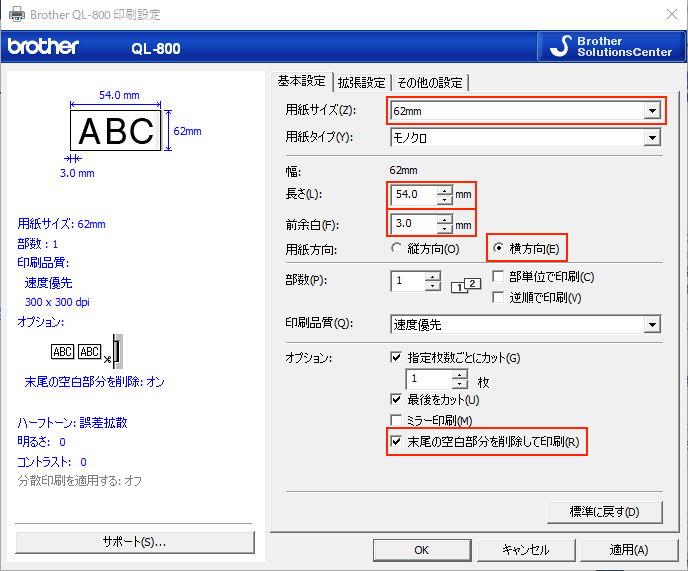Uncheck 末尾の空白部分を削除して印刷 option
The width and height of the screenshot is (688, 571).
point(397,441)
